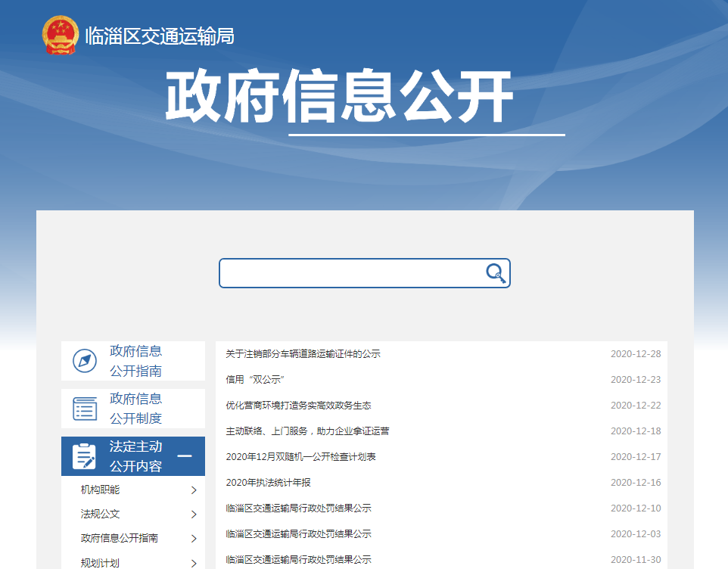The image size is (728, 569).
Task: Select the sidebar sub-item 政府信息公开指南
Action: tap(120, 539)
